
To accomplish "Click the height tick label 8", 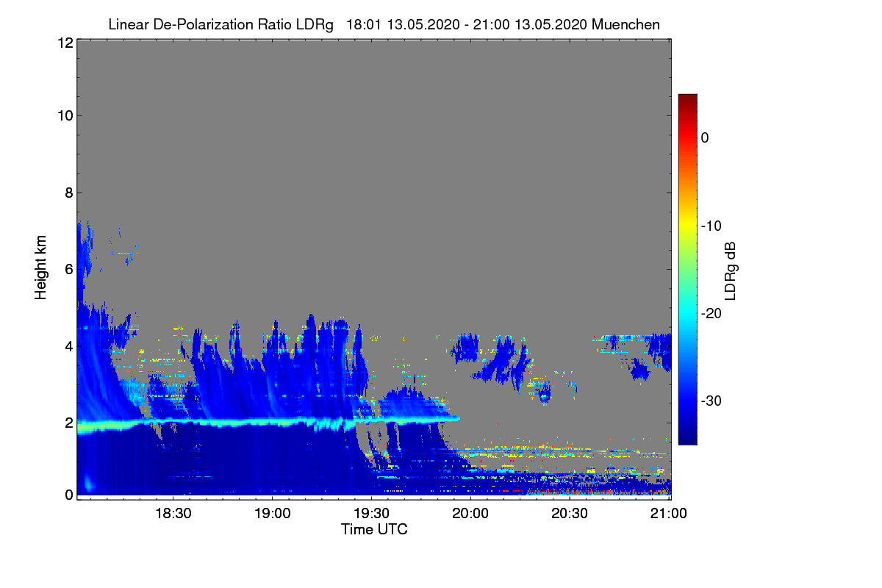I will [68, 193].
